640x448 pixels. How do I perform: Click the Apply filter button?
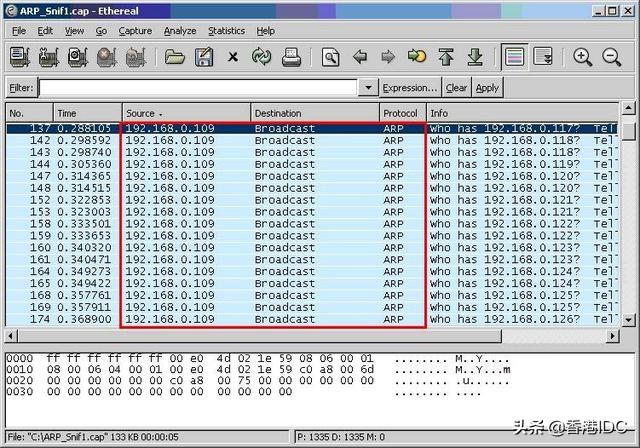point(487,88)
